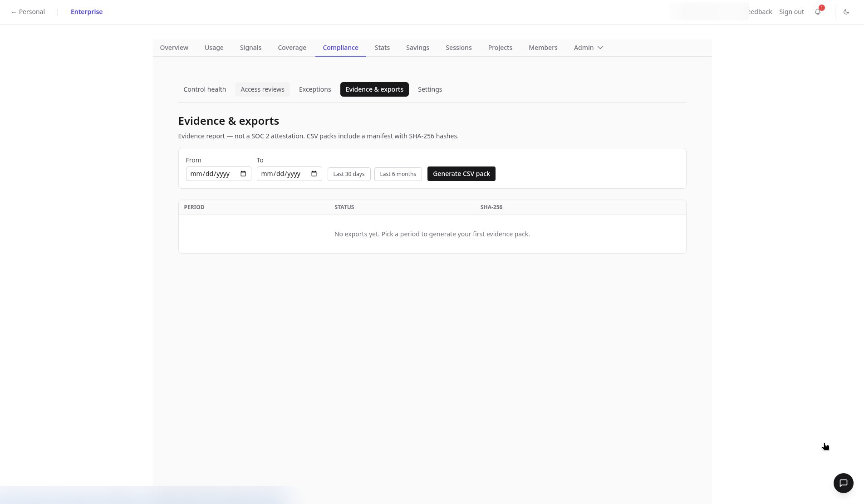The width and height of the screenshot is (864, 504).
Task: Open the chat support bubble
Action: [x=843, y=483]
